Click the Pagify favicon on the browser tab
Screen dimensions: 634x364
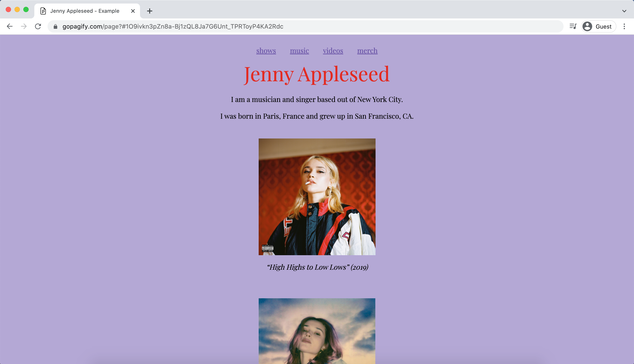click(43, 11)
